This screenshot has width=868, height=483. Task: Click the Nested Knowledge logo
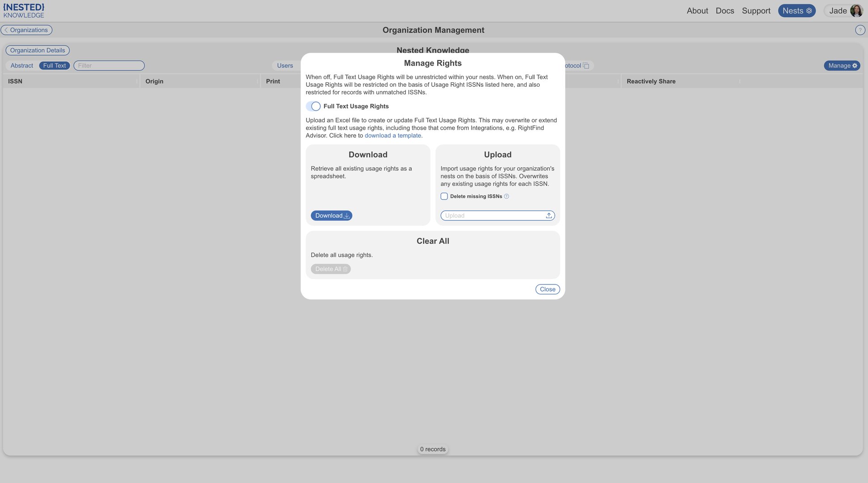click(24, 11)
